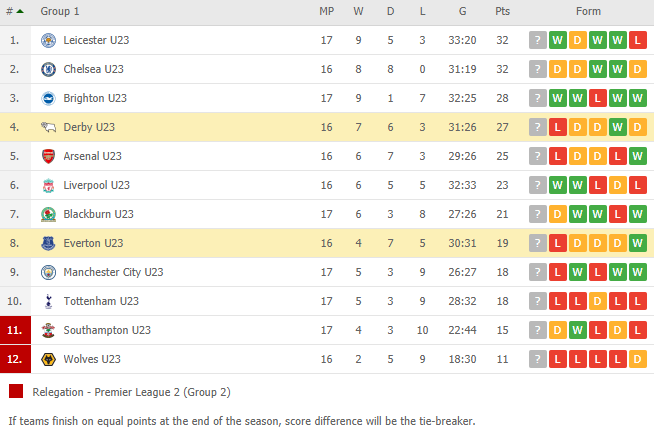Image resolution: width=654 pixels, height=433 pixels.
Task: Sort standings by the Pts column header
Action: click(503, 12)
